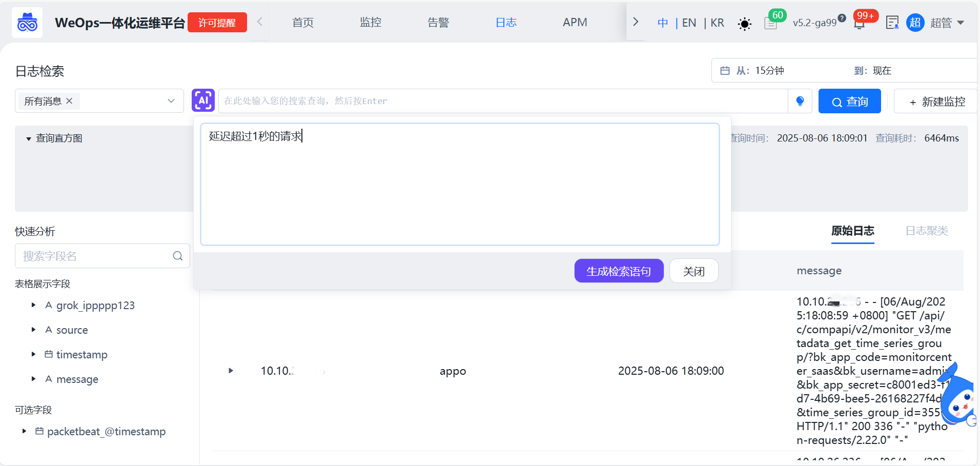Viewport: 980px width, 466px height.
Task: Switch language to EN
Action: point(689,23)
